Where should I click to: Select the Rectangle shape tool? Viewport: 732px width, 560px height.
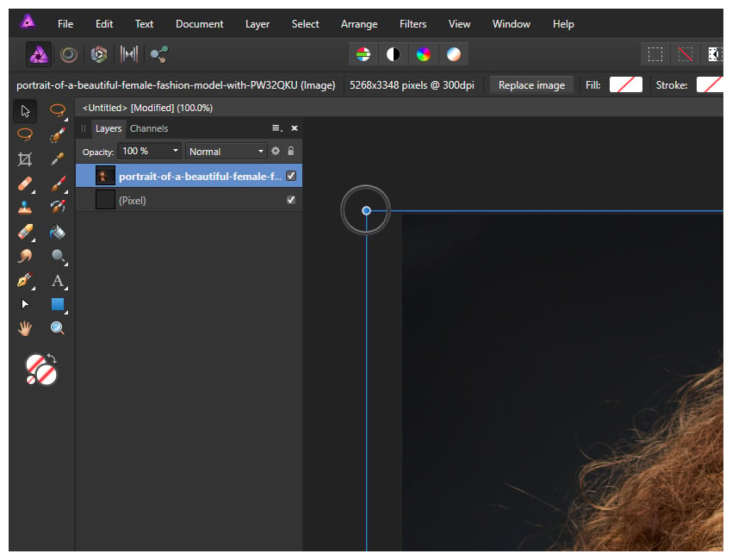(x=58, y=304)
